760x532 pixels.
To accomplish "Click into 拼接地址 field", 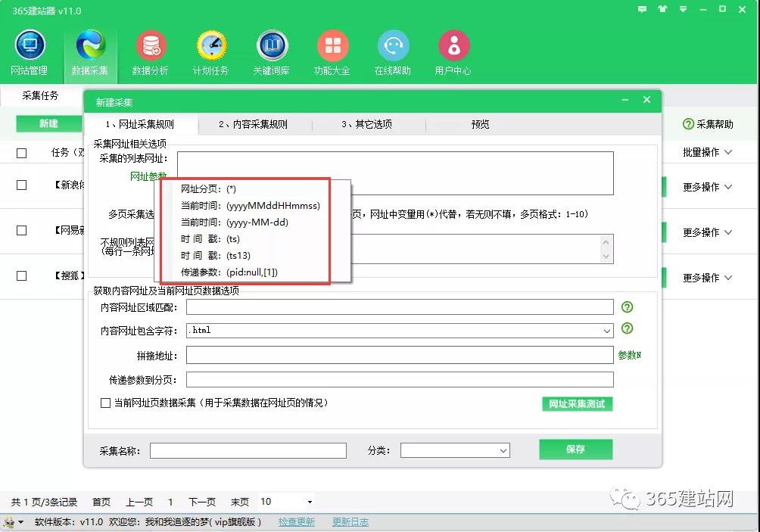I will pos(400,355).
